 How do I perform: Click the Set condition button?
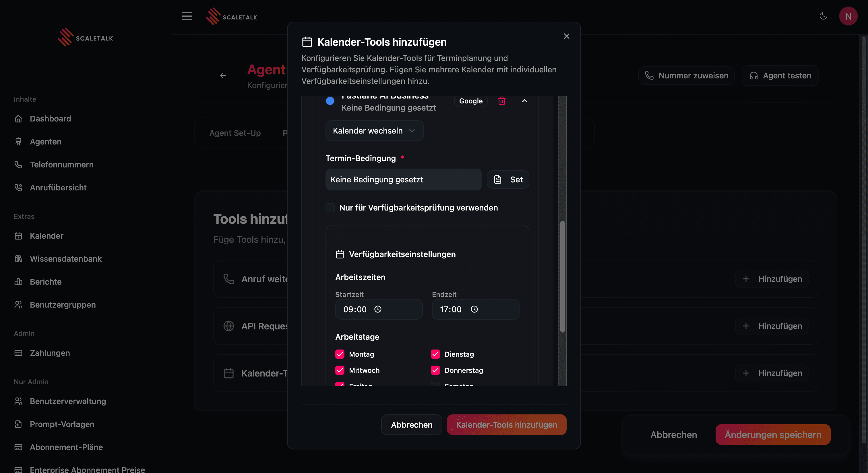pyautogui.click(x=508, y=179)
